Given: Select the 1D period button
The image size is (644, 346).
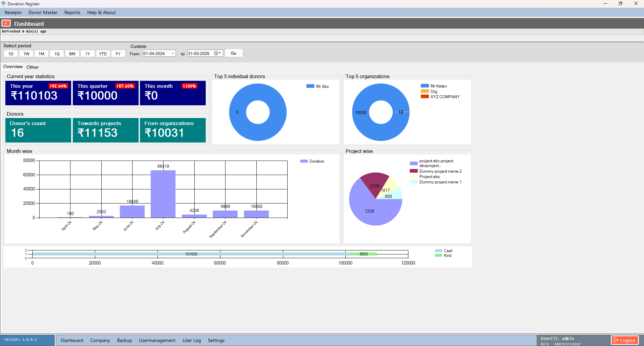Looking at the screenshot, I should point(11,54).
